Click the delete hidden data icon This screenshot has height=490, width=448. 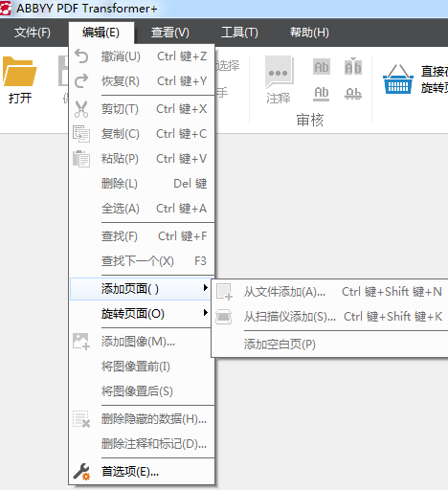(81, 419)
